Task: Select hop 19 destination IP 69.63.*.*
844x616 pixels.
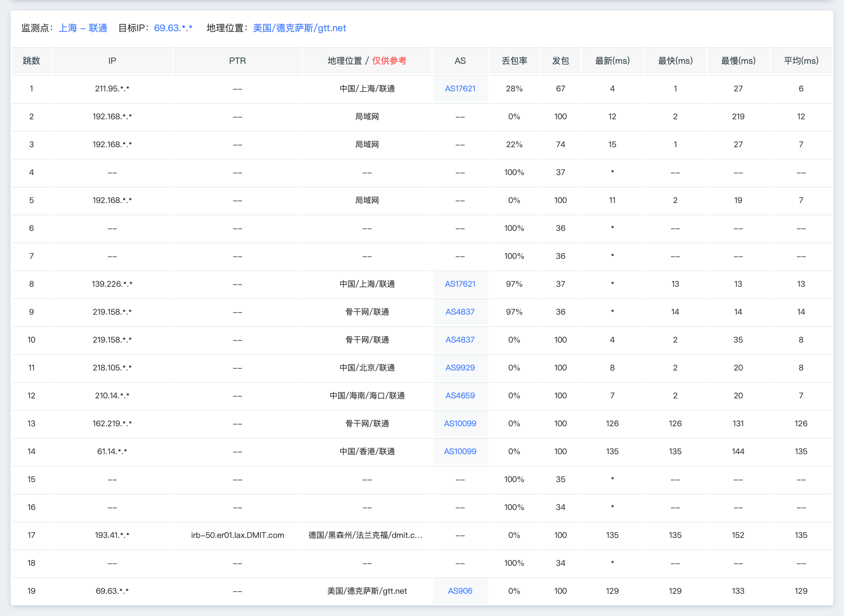Action: tap(112, 591)
